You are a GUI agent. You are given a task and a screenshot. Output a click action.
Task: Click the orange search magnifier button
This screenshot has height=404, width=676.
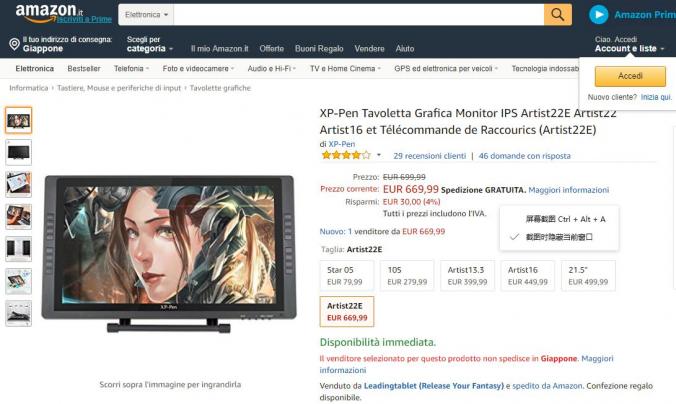(557, 15)
